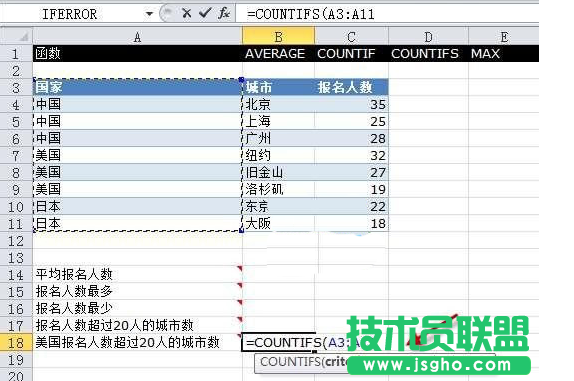Image resolution: width=574 pixels, height=381 pixels.
Task: Expand the Name Box dropdown arrow
Action: (149, 14)
